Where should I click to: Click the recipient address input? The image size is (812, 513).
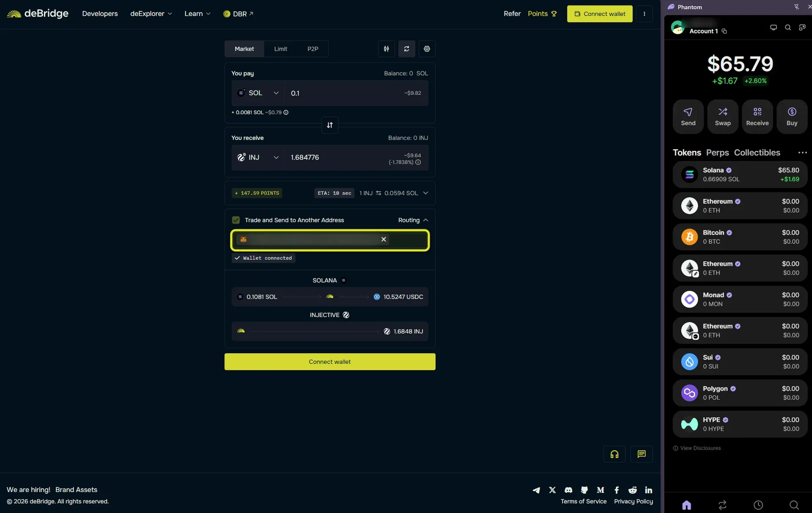(330, 240)
